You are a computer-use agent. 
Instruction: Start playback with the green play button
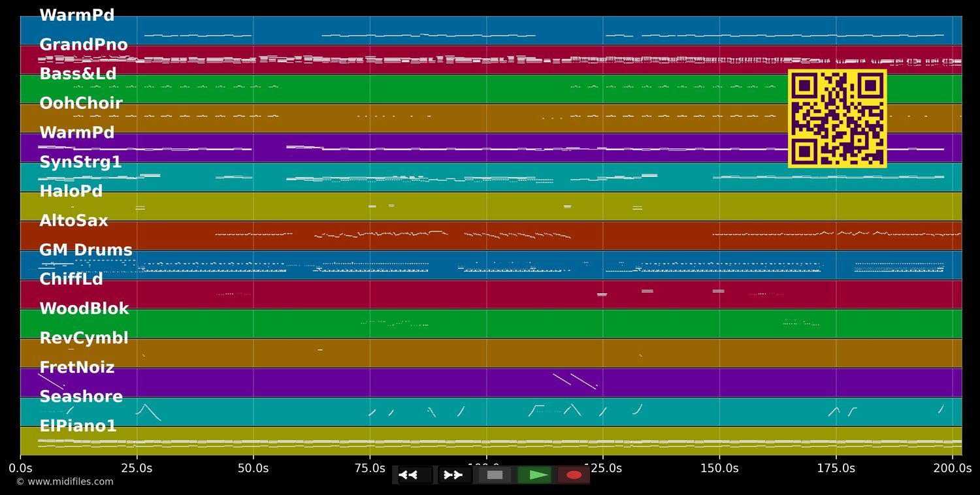point(534,475)
